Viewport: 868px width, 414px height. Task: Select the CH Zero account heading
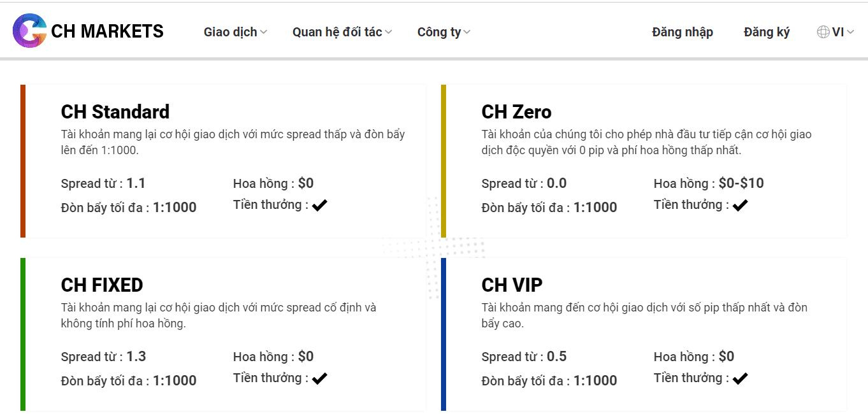[517, 112]
